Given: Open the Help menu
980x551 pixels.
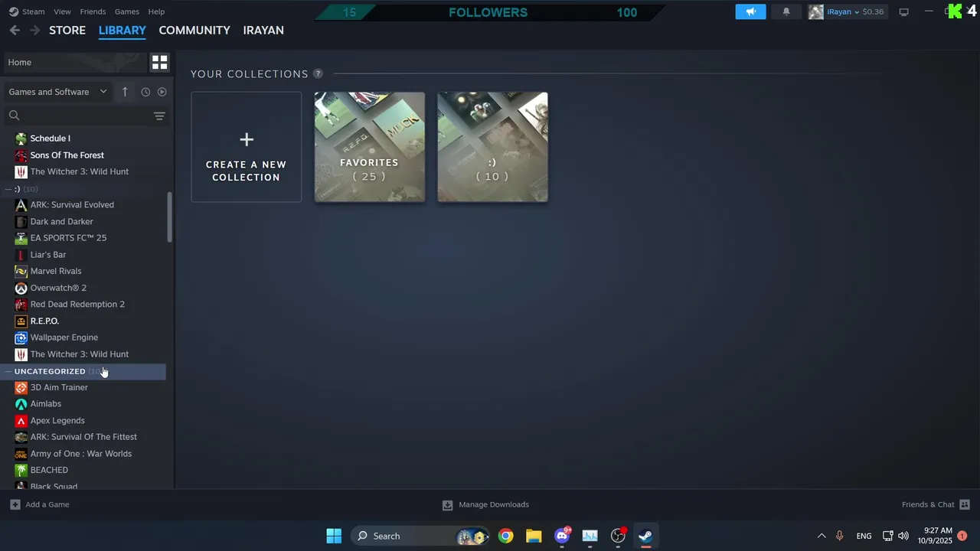Looking at the screenshot, I should [156, 11].
